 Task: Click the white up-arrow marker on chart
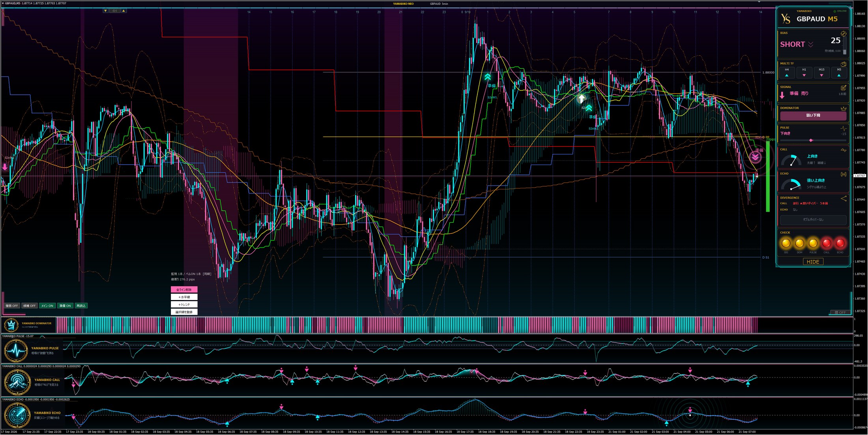point(582,98)
